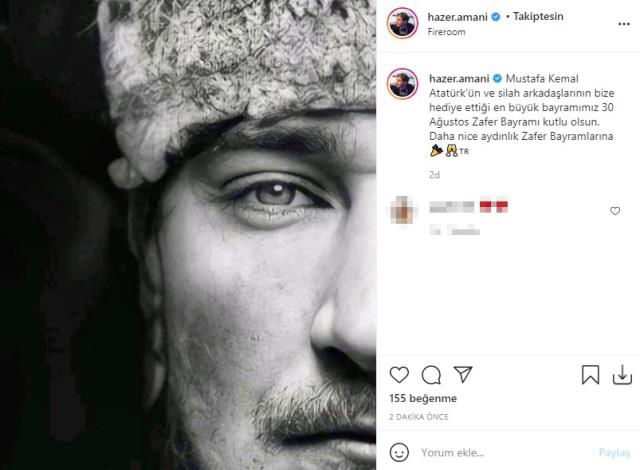
Task: Click the hazer.amani username in caption
Action: [459, 78]
